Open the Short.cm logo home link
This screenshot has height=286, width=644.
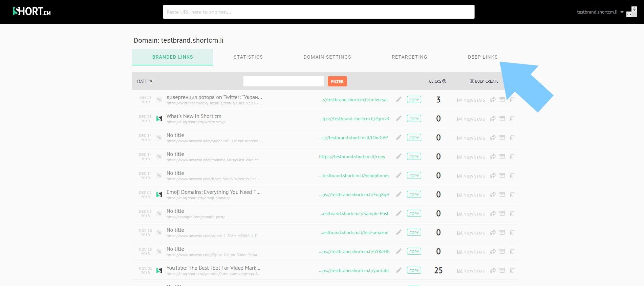point(31,12)
